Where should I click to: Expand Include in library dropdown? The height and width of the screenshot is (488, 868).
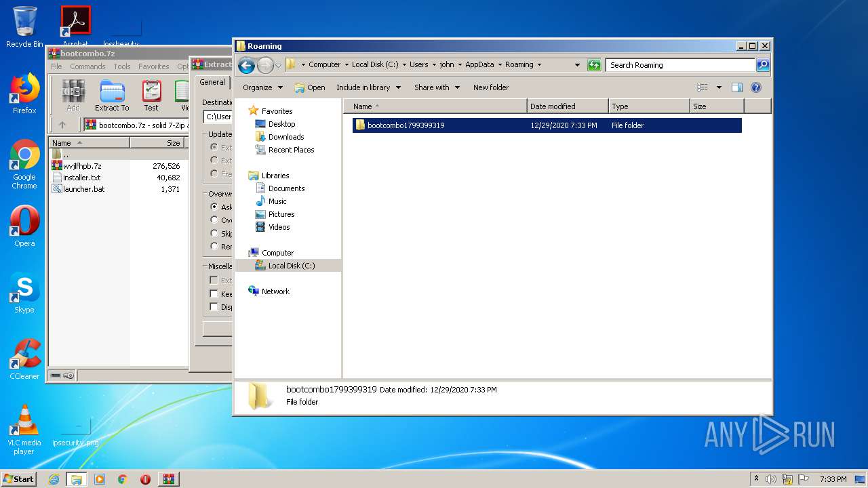368,87
